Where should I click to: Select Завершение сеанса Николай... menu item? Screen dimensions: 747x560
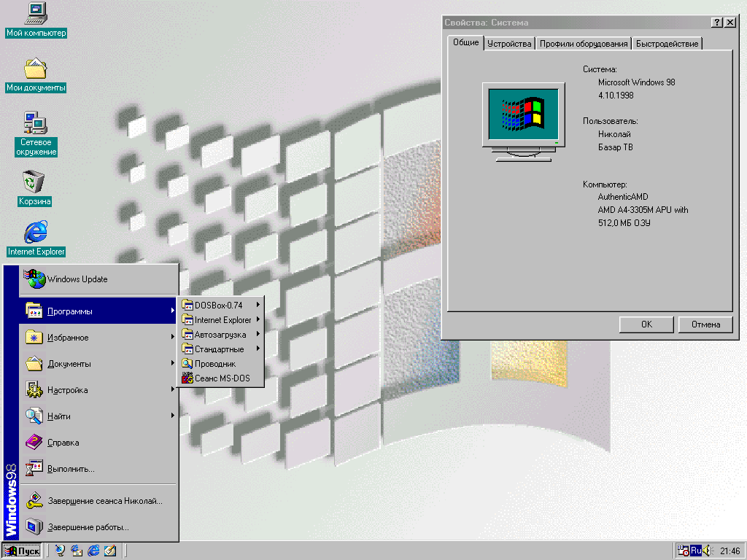tap(98, 500)
